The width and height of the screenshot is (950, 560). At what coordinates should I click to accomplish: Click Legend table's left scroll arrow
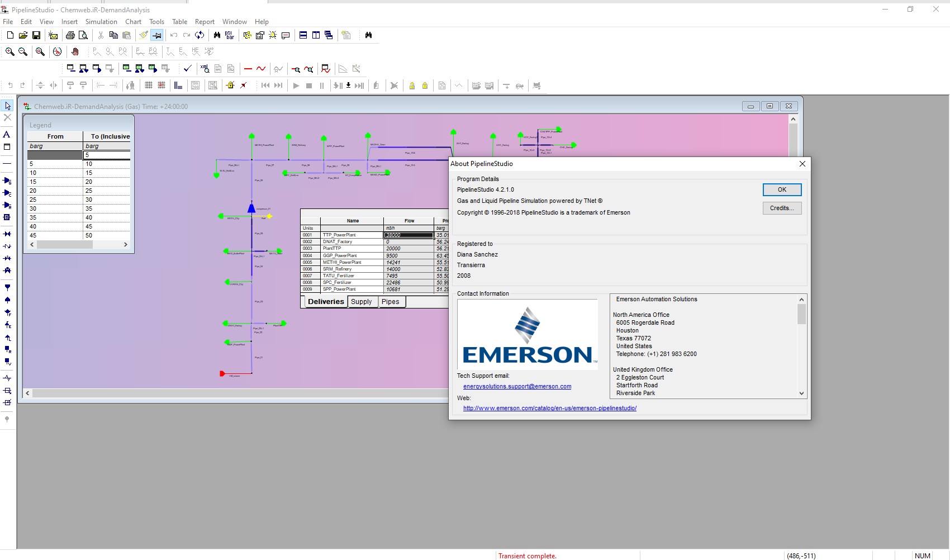[x=32, y=245]
